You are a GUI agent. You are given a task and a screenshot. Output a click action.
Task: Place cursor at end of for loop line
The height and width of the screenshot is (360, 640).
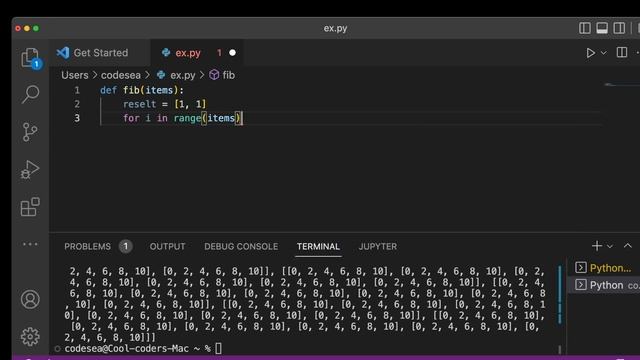(x=243, y=118)
